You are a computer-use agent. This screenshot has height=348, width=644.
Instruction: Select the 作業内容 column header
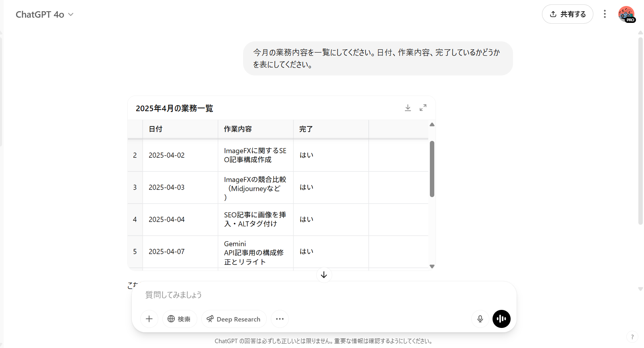pyautogui.click(x=256, y=129)
